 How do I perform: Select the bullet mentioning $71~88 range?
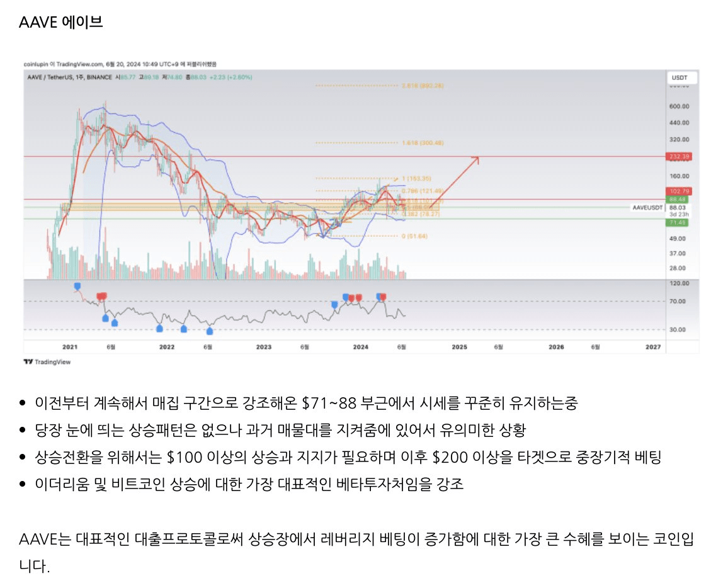point(306,403)
